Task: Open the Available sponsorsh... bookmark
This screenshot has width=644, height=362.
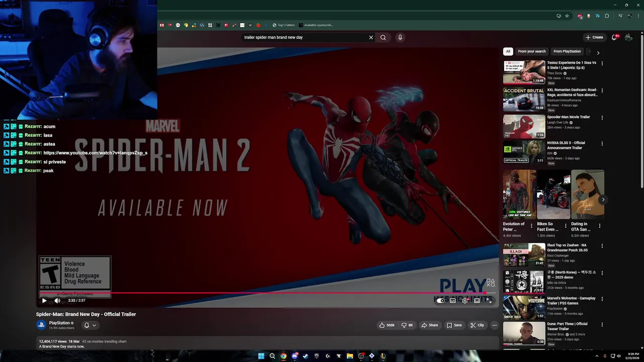Action: pos(316,25)
